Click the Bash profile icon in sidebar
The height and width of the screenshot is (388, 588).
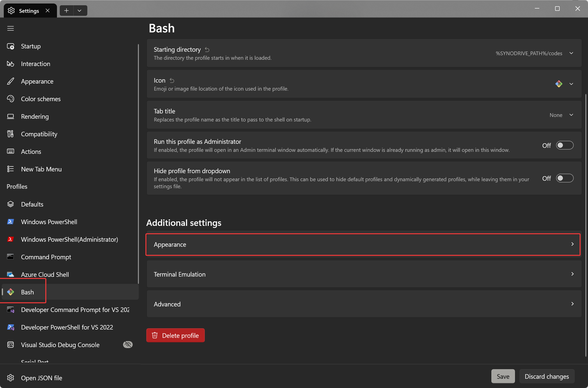click(11, 292)
